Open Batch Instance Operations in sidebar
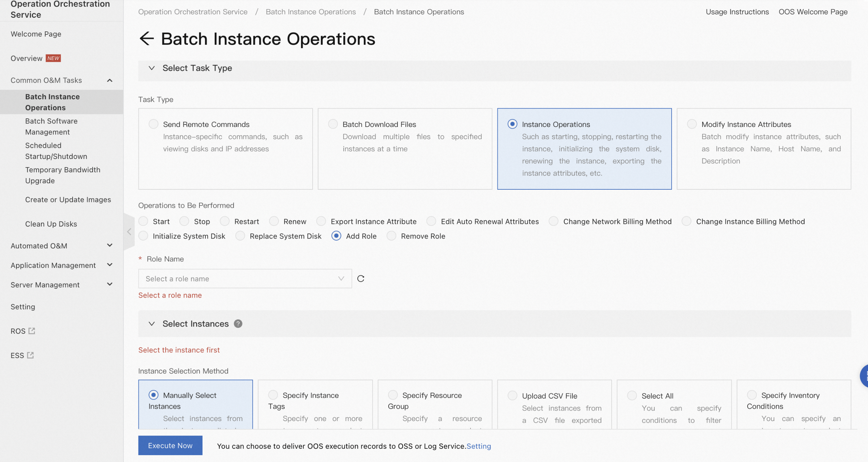This screenshot has height=462, width=868. click(x=61, y=102)
